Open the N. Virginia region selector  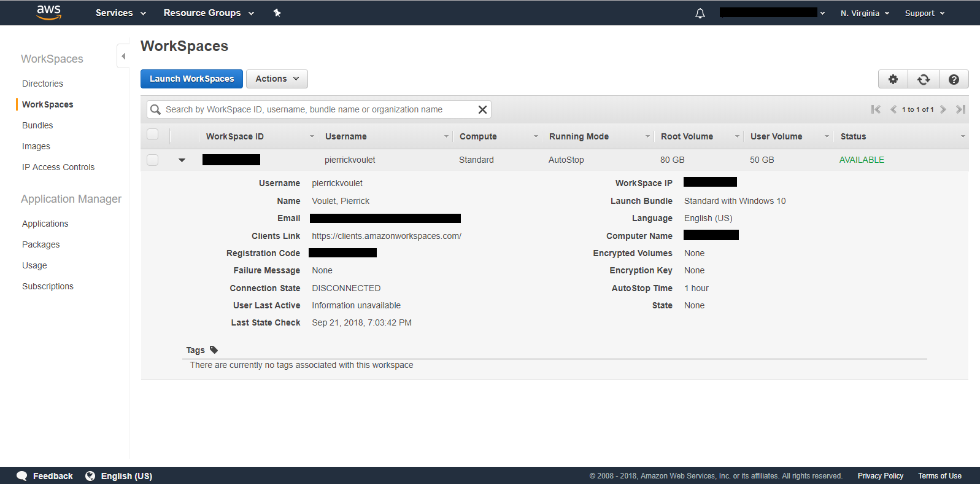coord(865,13)
